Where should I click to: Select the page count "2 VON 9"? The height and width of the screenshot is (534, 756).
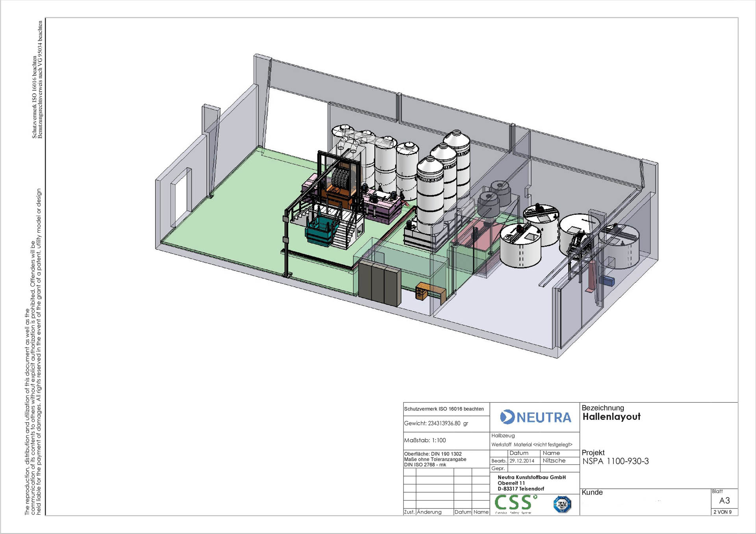click(723, 512)
